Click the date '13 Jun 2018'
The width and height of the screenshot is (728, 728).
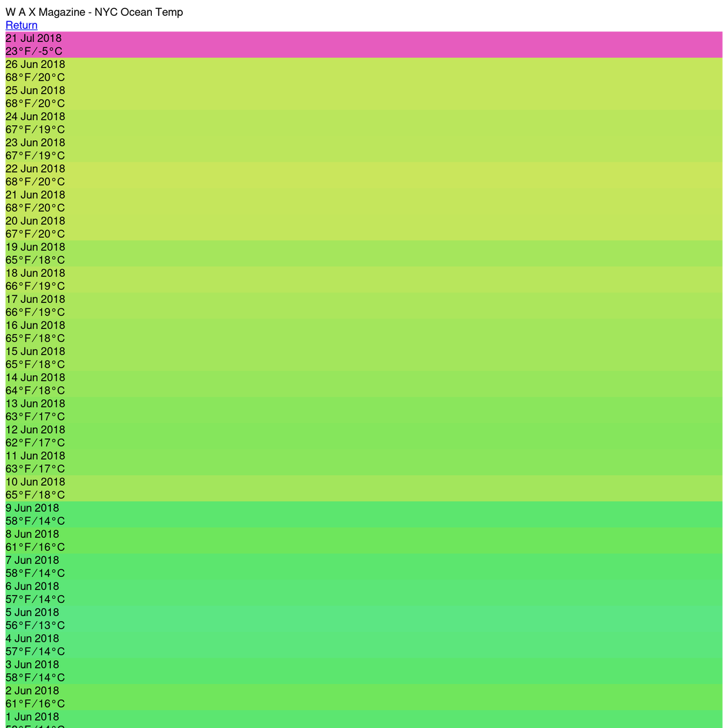click(35, 403)
